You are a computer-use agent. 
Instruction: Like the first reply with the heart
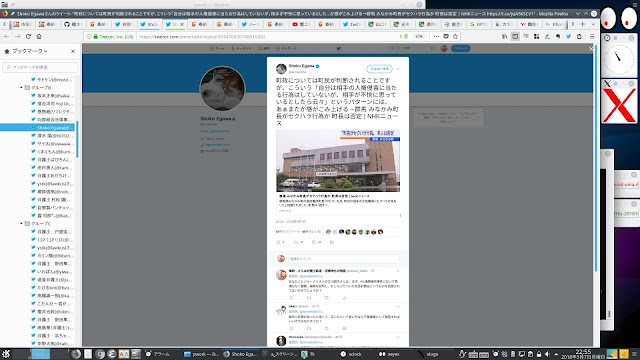pos(327,298)
